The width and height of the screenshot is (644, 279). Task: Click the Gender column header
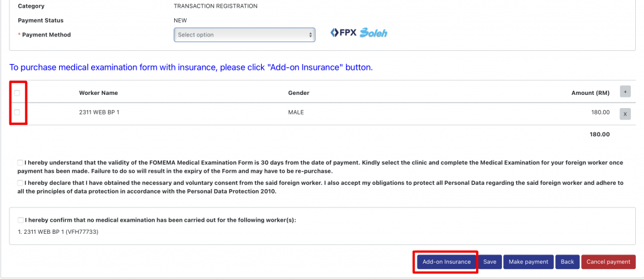coord(299,93)
